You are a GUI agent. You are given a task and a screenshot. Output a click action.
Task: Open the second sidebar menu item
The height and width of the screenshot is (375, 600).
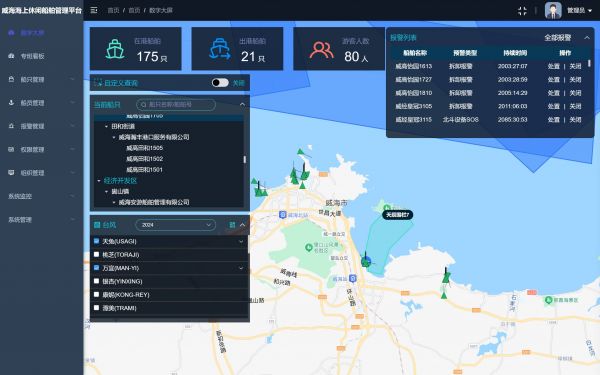tap(33, 56)
